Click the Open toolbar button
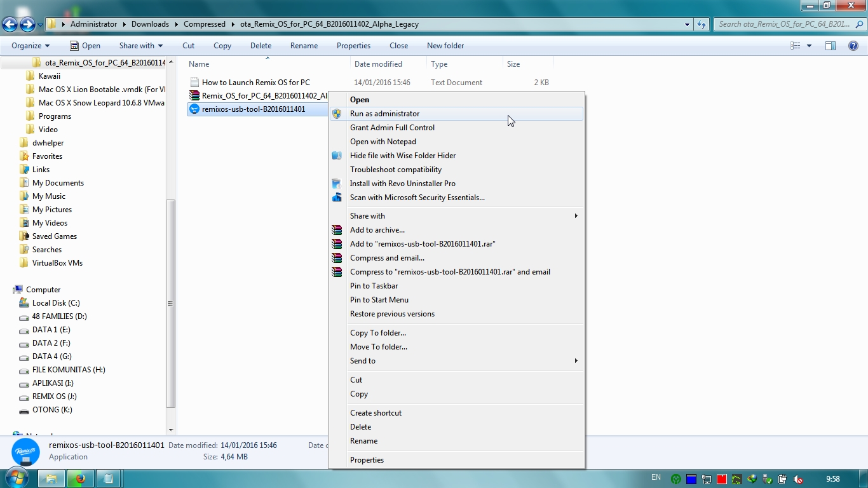The height and width of the screenshot is (488, 868). (x=85, y=46)
